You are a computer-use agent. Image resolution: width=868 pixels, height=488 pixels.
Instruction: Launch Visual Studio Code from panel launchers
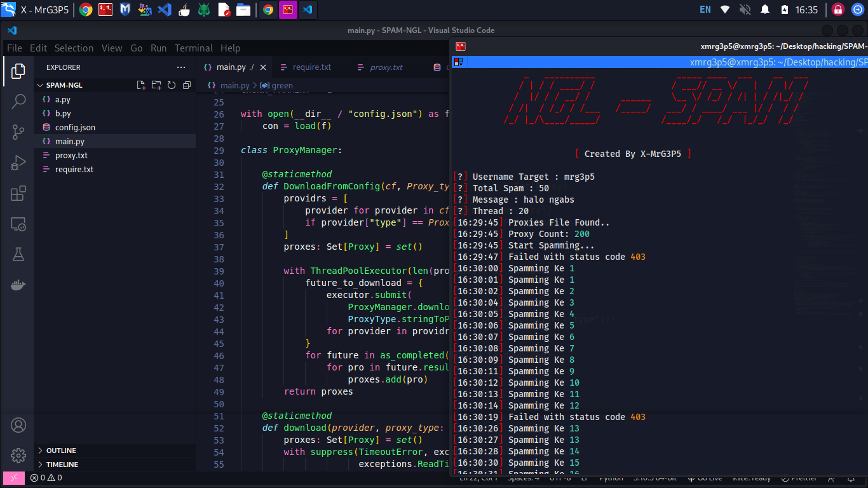coord(165,10)
